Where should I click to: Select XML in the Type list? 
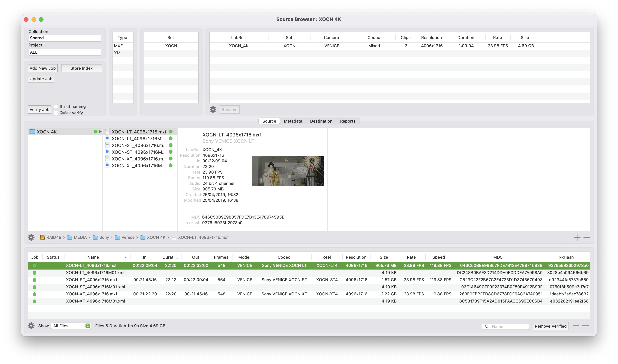[123, 53]
